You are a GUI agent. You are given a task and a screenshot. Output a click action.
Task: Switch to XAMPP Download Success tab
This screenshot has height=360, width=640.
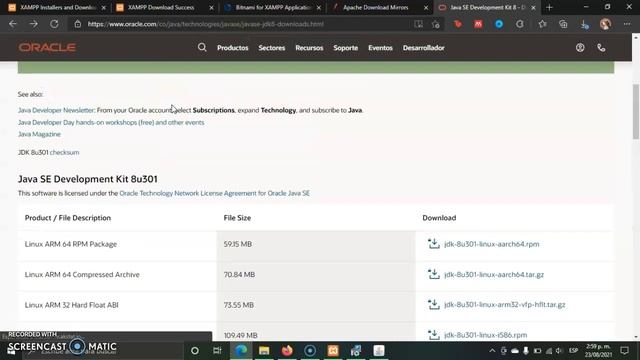pyautogui.click(x=160, y=7)
